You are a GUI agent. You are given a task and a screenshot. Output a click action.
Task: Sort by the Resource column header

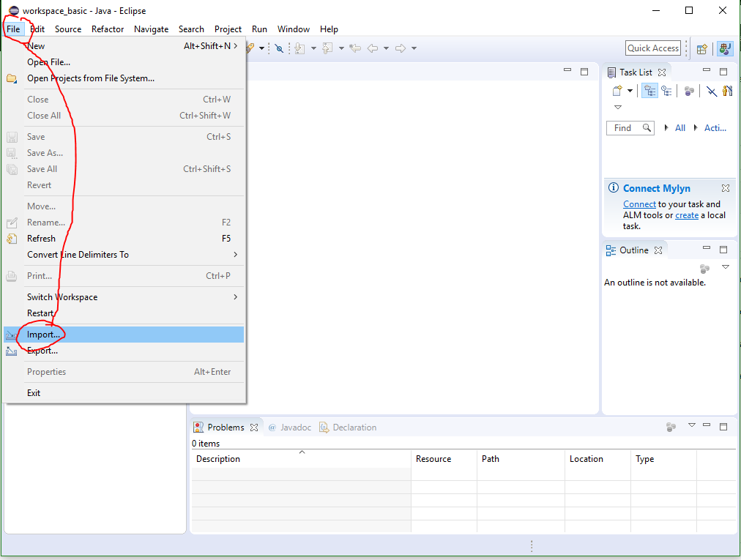click(444, 459)
